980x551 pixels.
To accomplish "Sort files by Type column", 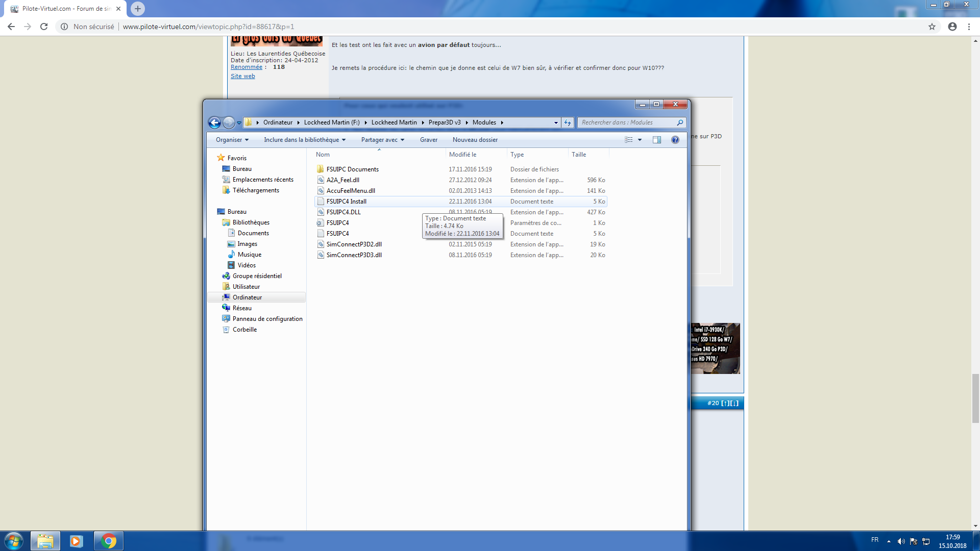I will (x=537, y=155).
